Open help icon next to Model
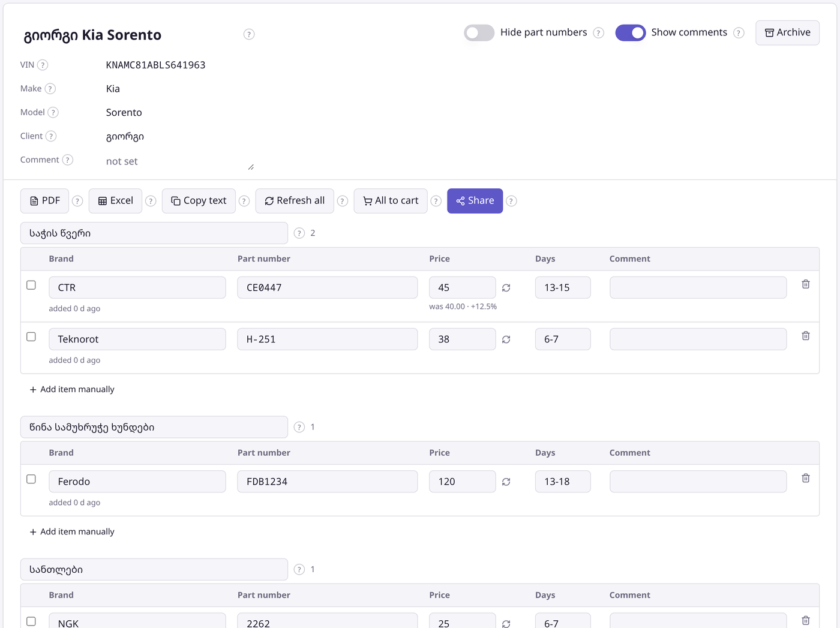Screen dimensions: 840x628 pos(53,112)
